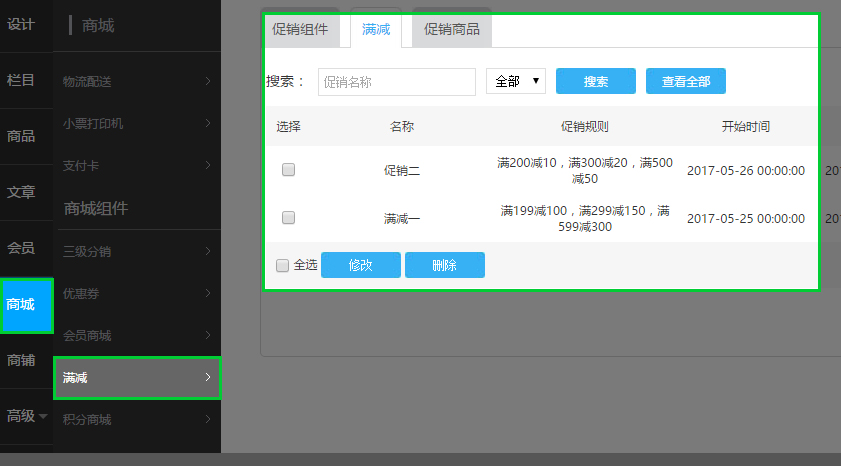Expand the 物流配送 sidebar item

click(137, 81)
